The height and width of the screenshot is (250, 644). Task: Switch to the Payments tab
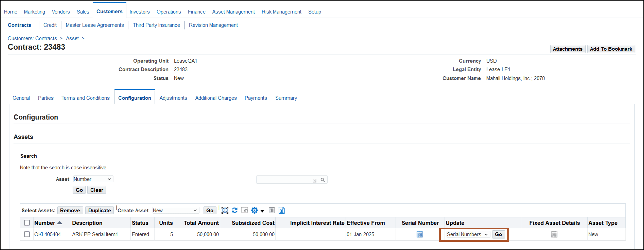[256, 98]
